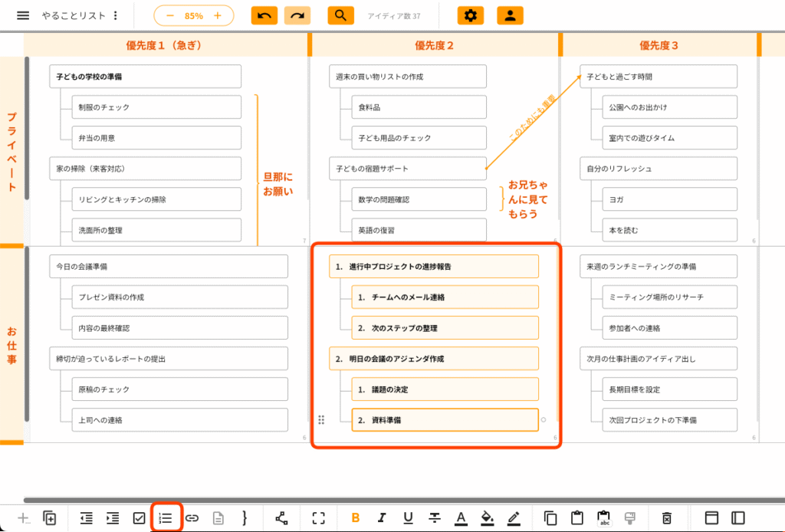Open the search tool
Screen dimensions: 785x532
click(340, 15)
